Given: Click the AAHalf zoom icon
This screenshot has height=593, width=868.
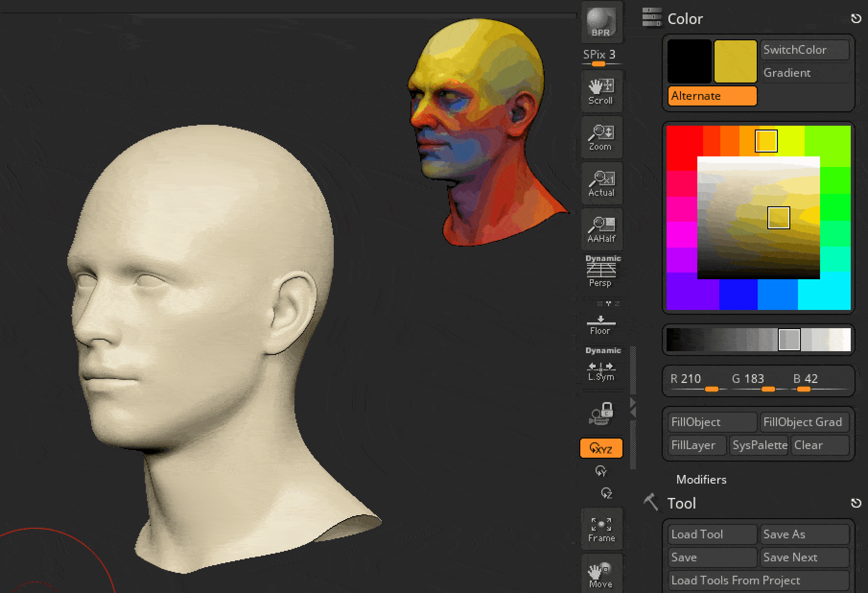Looking at the screenshot, I should [x=602, y=229].
